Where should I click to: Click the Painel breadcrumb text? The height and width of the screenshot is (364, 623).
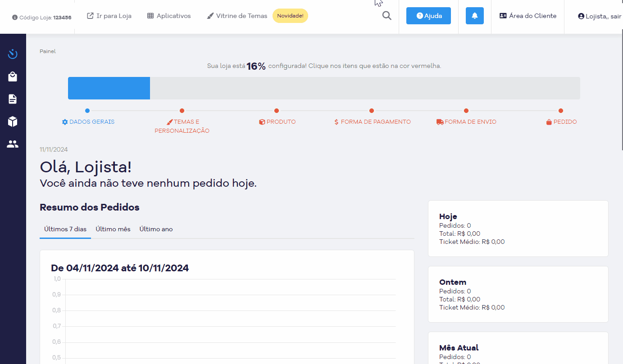[48, 51]
